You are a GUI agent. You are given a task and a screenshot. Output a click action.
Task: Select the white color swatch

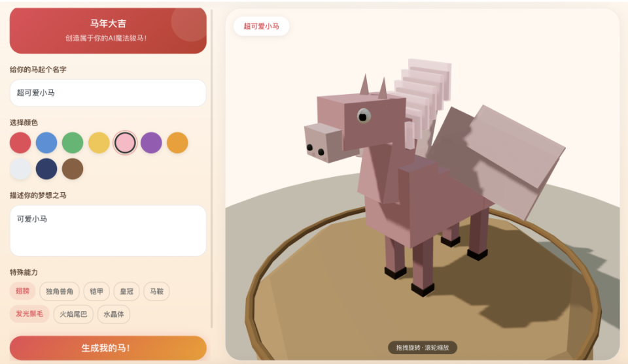point(20,169)
